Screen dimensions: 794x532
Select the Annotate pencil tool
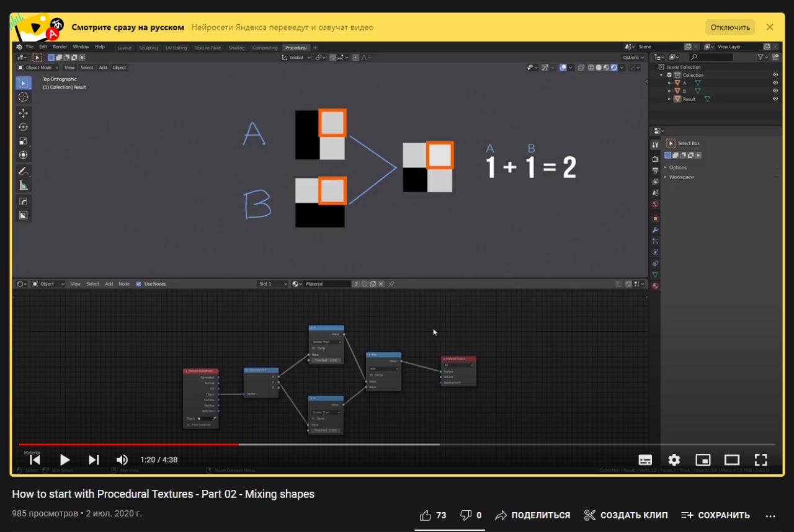23,171
